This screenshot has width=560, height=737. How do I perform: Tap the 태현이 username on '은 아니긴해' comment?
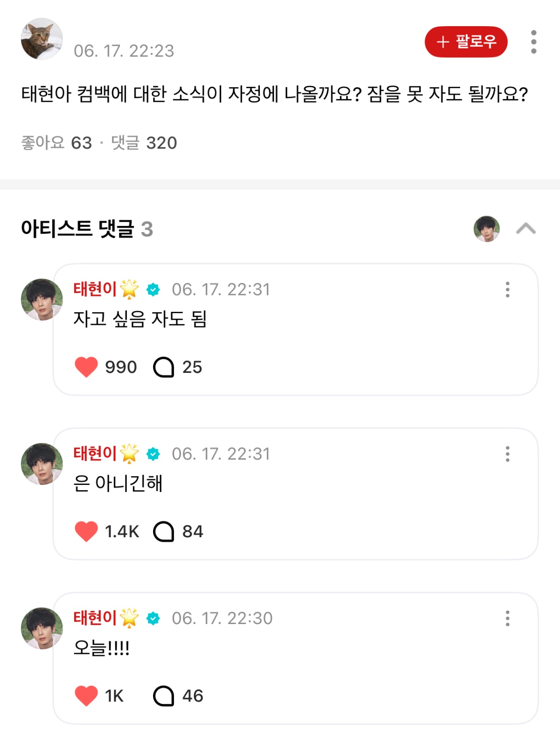95,454
